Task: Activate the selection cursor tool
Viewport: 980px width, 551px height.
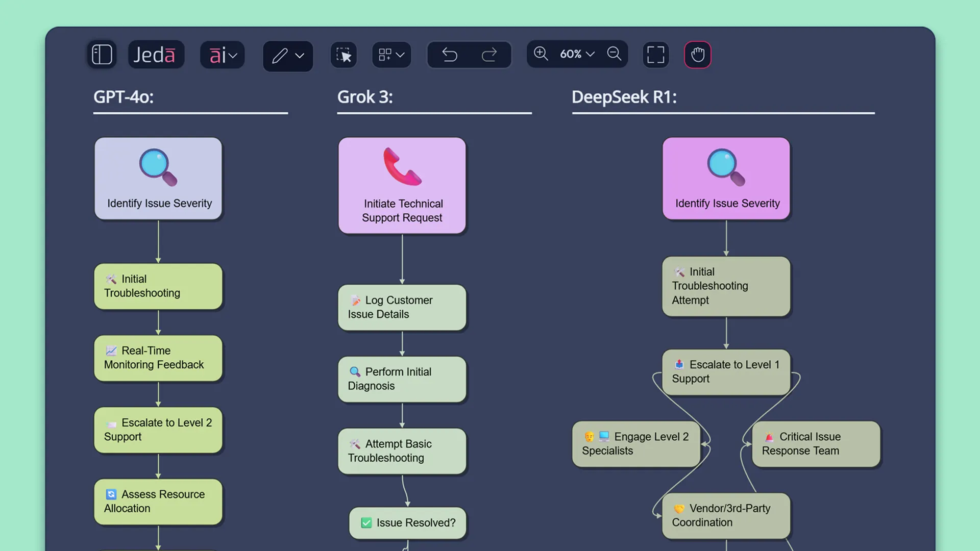Action: point(343,55)
